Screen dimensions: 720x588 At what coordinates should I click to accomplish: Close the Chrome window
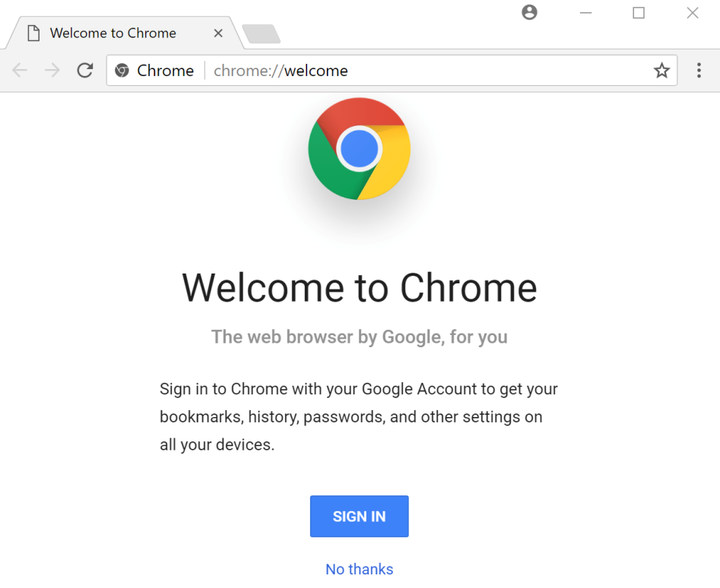tap(693, 13)
